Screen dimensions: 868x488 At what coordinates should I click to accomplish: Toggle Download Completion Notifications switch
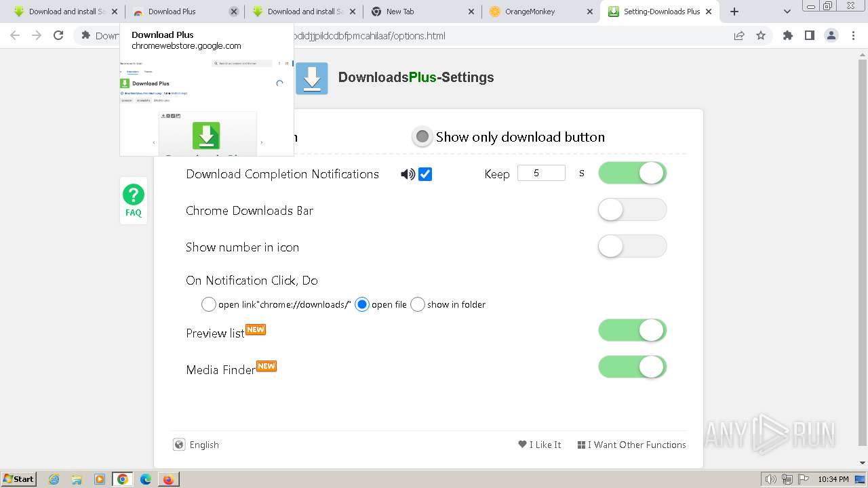coord(632,174)
